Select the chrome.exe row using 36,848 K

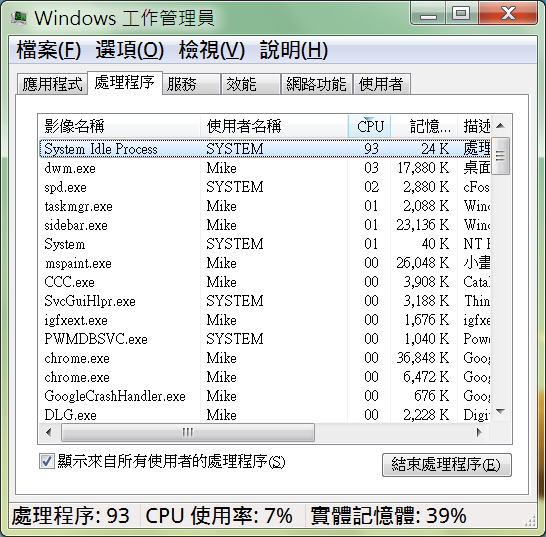coord(265,358)
